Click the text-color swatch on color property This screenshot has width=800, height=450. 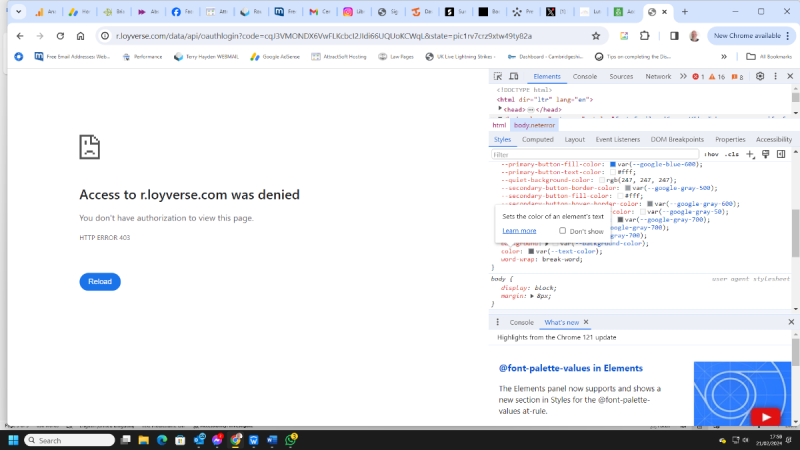pyautogui.click(x=531, y=252)
